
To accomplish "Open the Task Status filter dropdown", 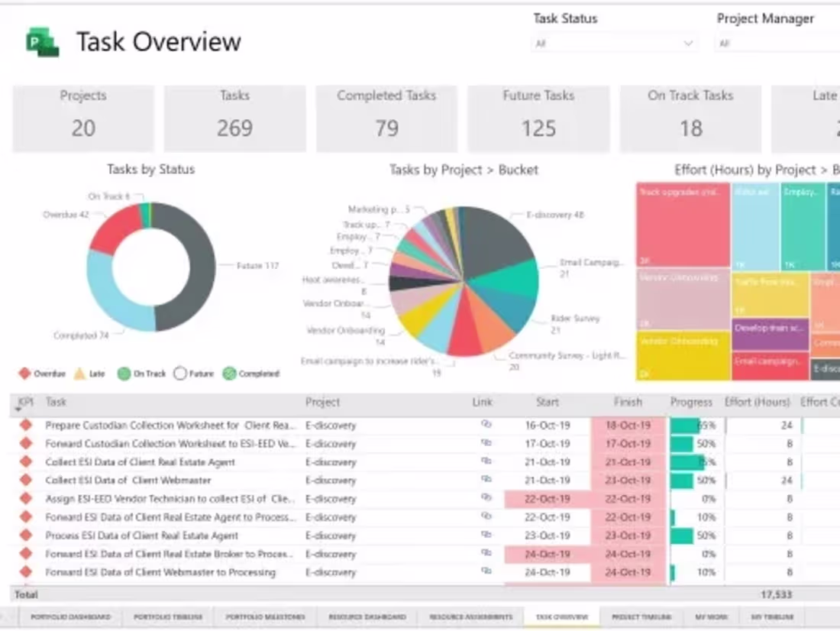I will pos(615,44).
